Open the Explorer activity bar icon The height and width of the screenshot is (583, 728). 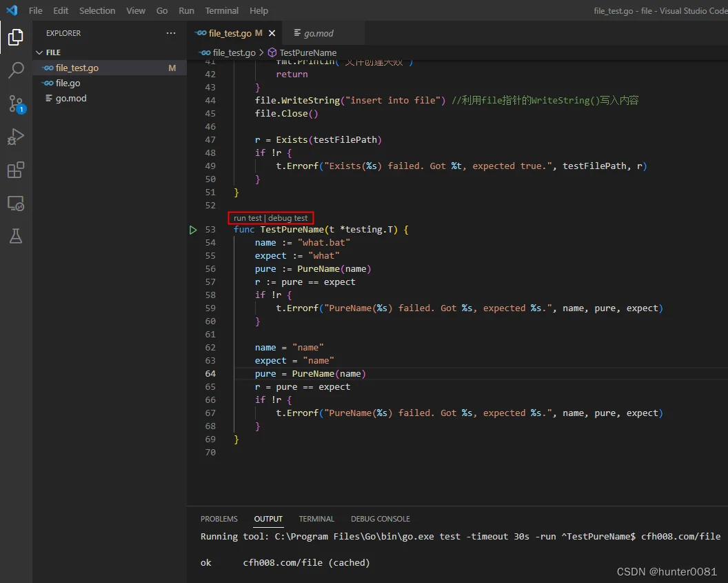click(x=15, y=37)
